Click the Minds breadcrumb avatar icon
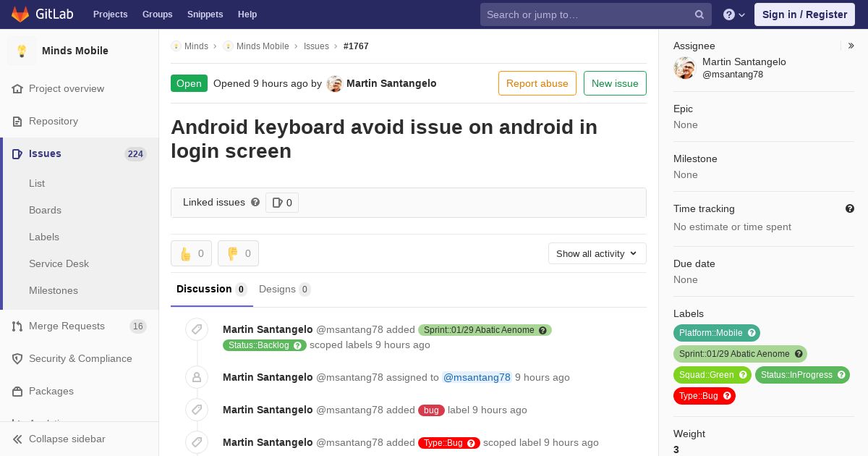 176,46
